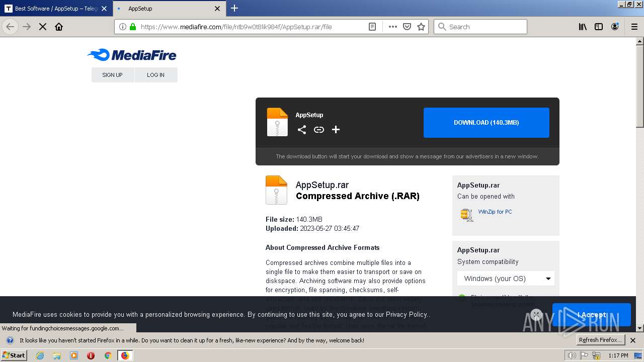Viewport: 644px width, 362px height.
Task: Click the WinZip for PC icon
Action: click(x=467, y=215)
